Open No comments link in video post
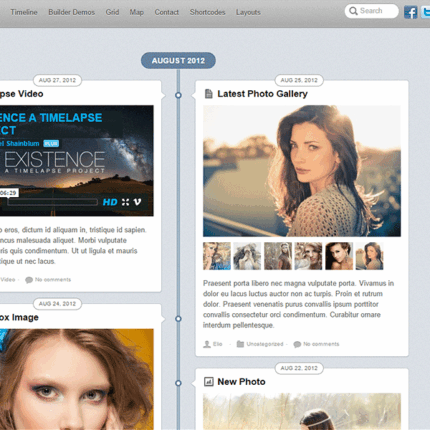 [x=53, y=280]
